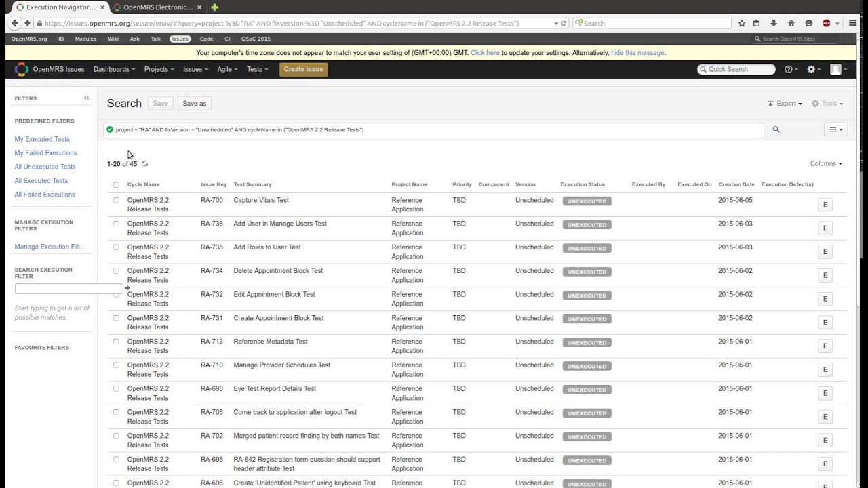Open the help question mark menu
Screen dimensions: 868x488
click(x=791, y=69)
